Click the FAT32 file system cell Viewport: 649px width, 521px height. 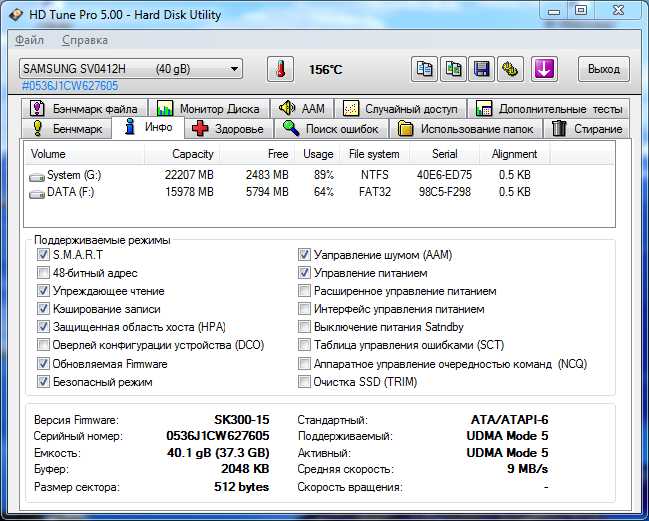click(x=375, y=192)
